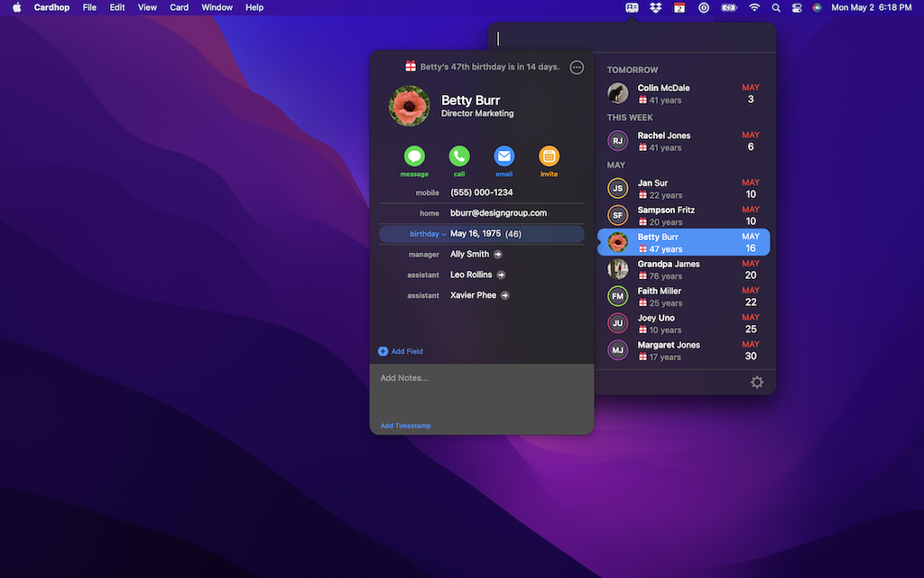Launch Siri from the menu bar
Screen dimensions: 924x578
pyautogui.click(x=817, y=7)
